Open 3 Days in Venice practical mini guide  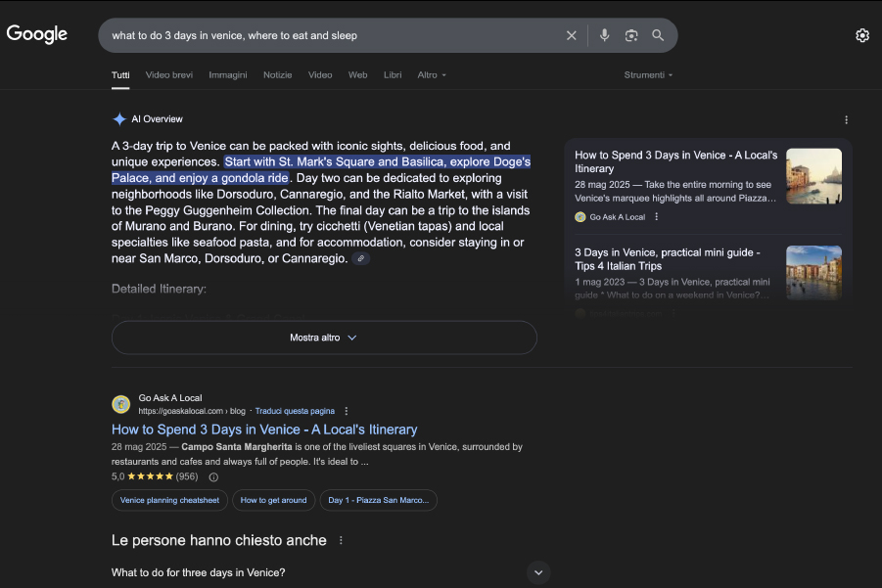pyautogui.click(x=667, y=259)
